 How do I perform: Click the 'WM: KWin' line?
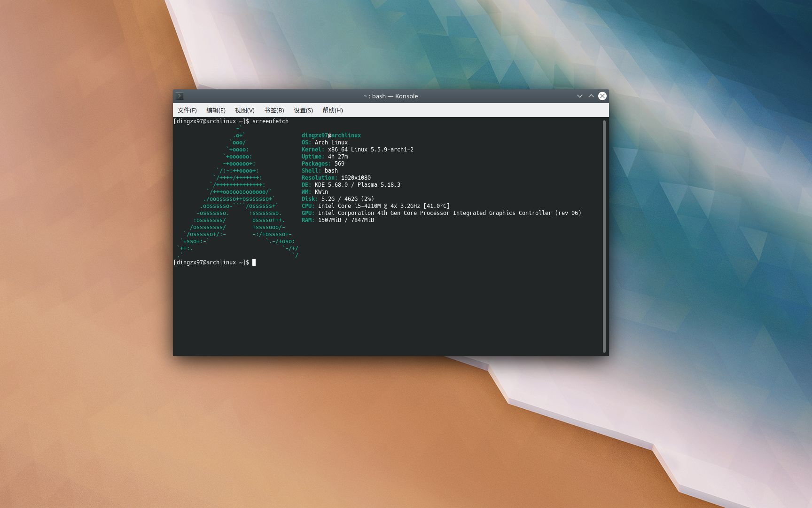(x=315, y=192)
